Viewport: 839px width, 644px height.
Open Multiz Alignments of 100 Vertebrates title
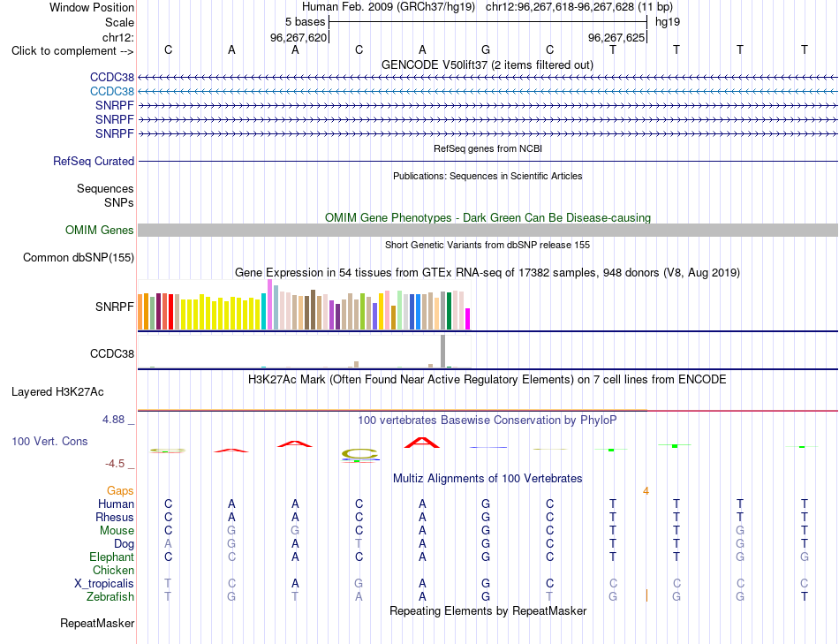488,479
